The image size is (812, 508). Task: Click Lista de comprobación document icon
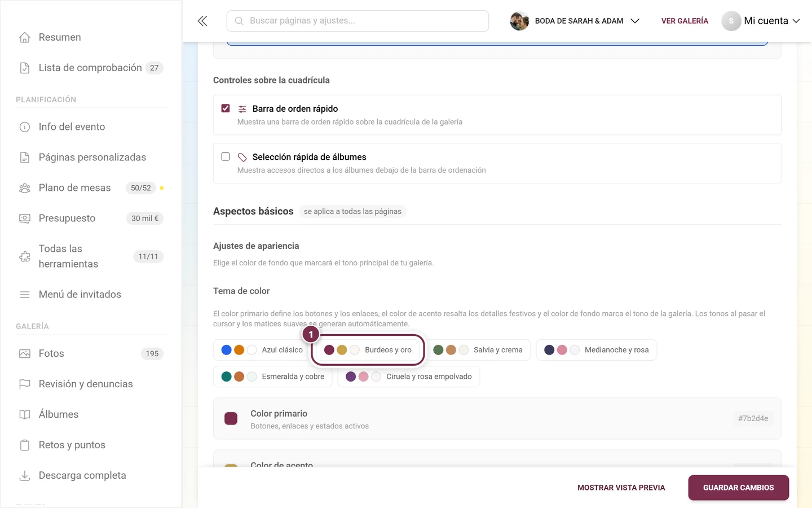tap(25, 68)
